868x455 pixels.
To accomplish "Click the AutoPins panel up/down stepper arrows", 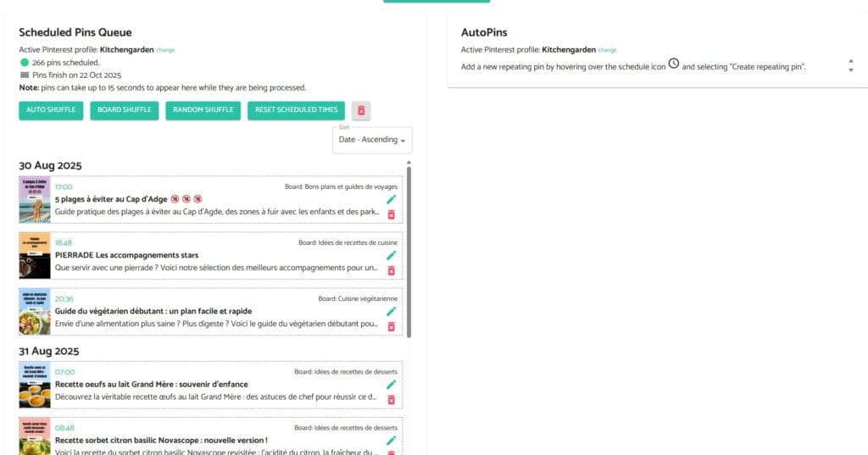I will click(850, 65).
